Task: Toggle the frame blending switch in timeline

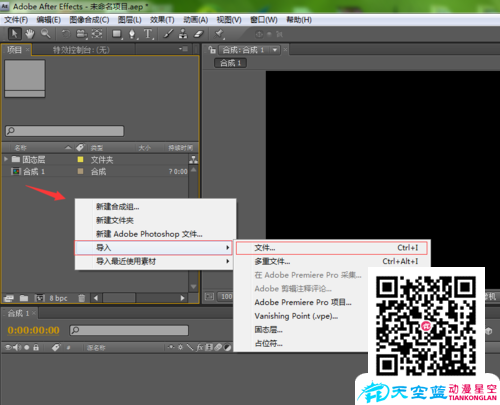Action: click(x=209, y=348)
